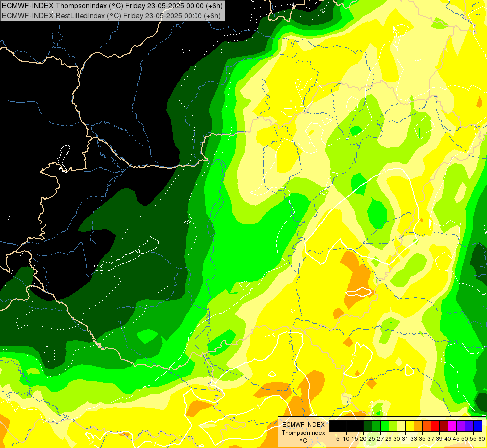
Task: Click the BestLiftedIndex title line at top
Action: click(x=111, y=15)
